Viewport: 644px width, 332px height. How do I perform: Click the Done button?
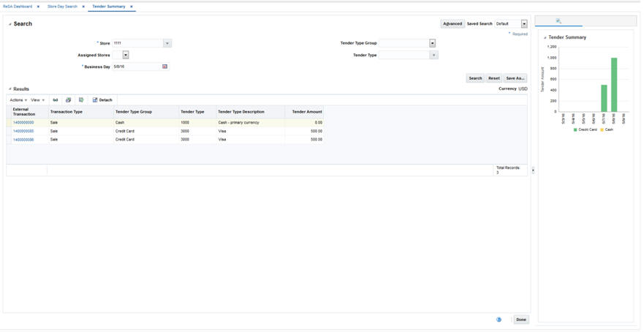[521, 320]
